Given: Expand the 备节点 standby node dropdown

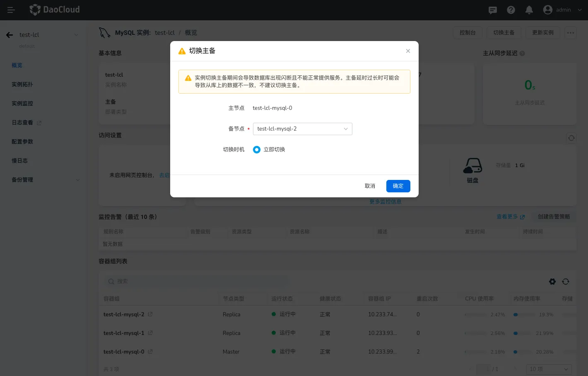Looking at the screenshot, I should point(302,129).
